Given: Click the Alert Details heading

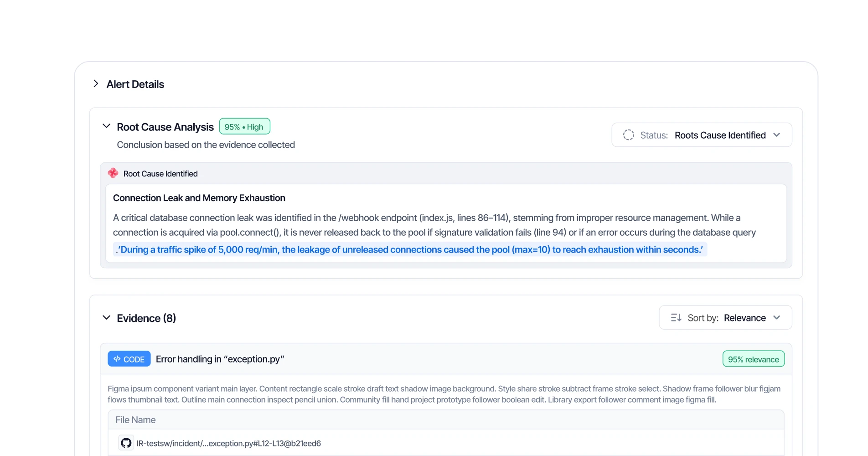Looking at the screenshot, I should 135,84.
